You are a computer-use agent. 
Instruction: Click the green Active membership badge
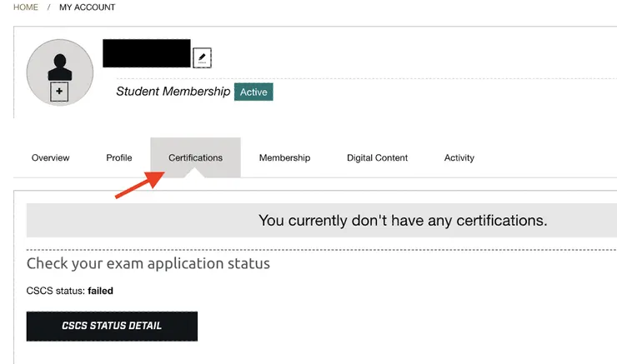253,92
